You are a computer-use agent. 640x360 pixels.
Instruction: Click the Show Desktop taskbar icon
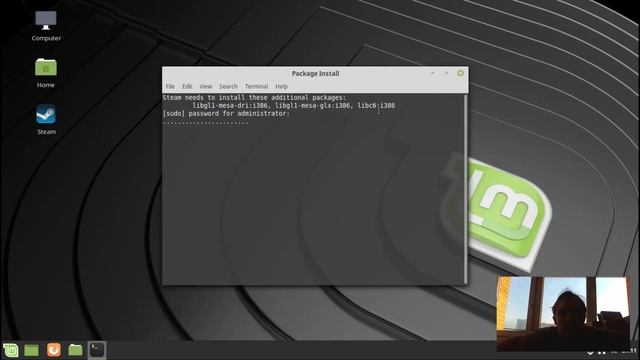(x=31, y=350)
